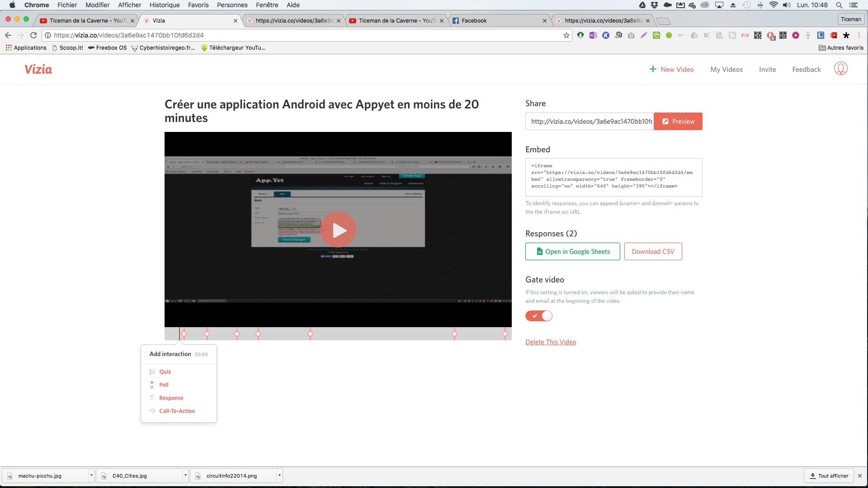Screen dimensions: 868x488
Task: Open dropdown for circuitinfo22014.png download
Action: [x=279, y=475]
